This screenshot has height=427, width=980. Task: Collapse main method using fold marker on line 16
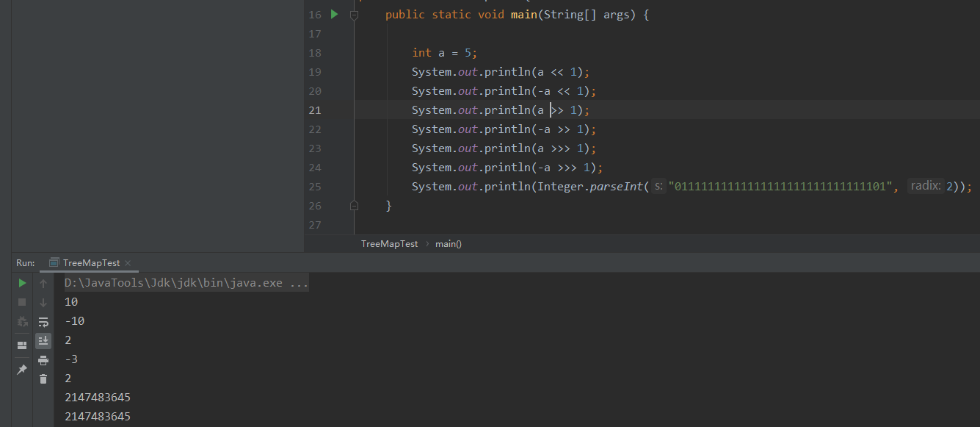[354, 15]
